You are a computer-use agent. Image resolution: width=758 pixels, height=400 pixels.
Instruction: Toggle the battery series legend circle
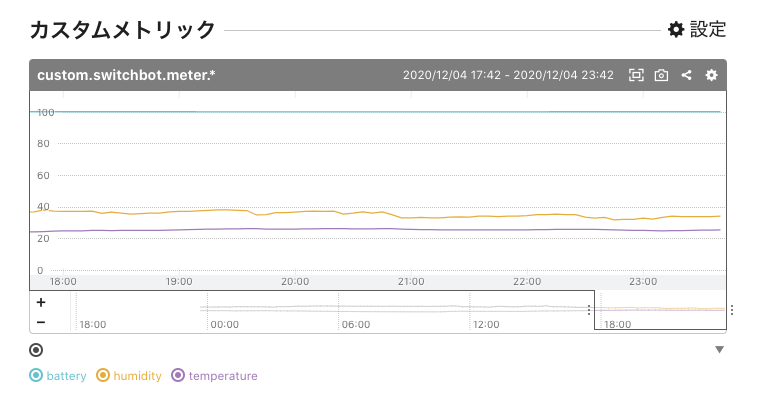[36, 376]
